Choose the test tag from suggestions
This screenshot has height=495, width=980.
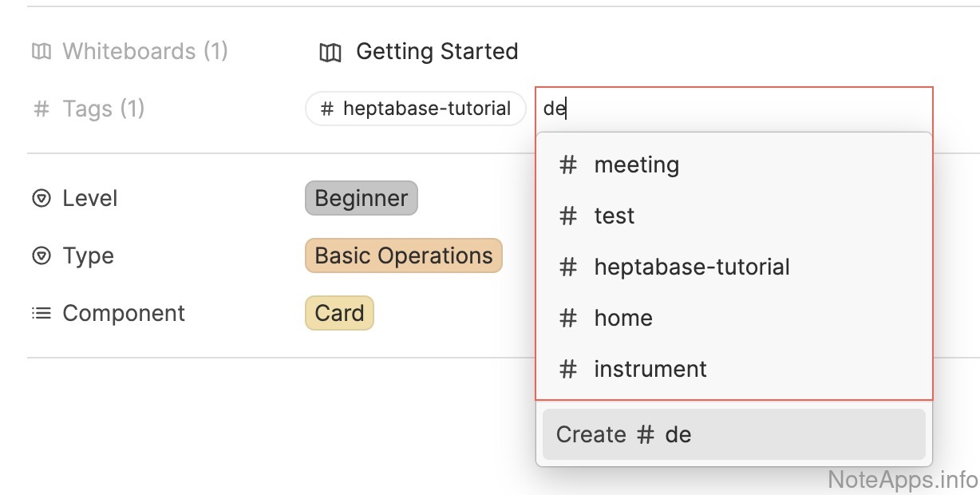click(x=614, y=216)
